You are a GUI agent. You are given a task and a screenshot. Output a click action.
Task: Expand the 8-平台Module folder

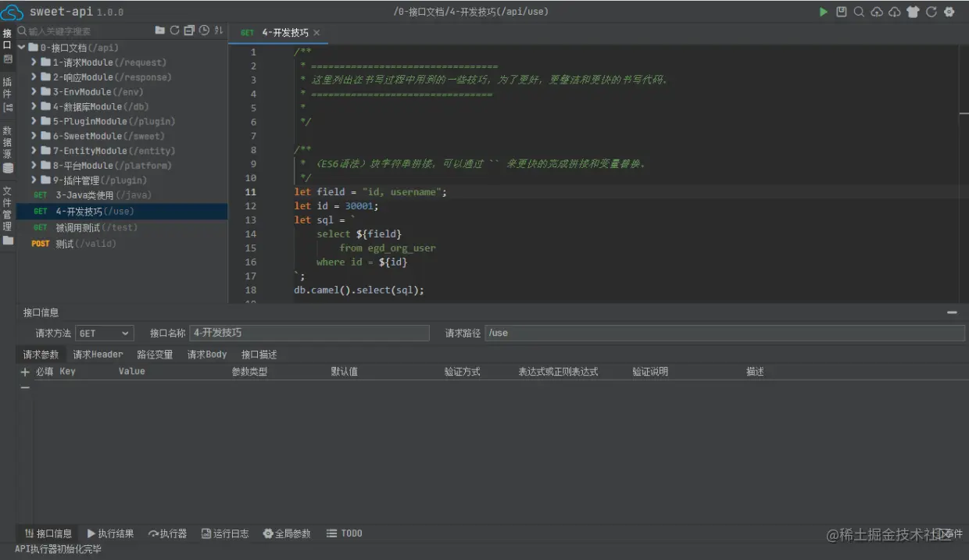click(34, 166)
